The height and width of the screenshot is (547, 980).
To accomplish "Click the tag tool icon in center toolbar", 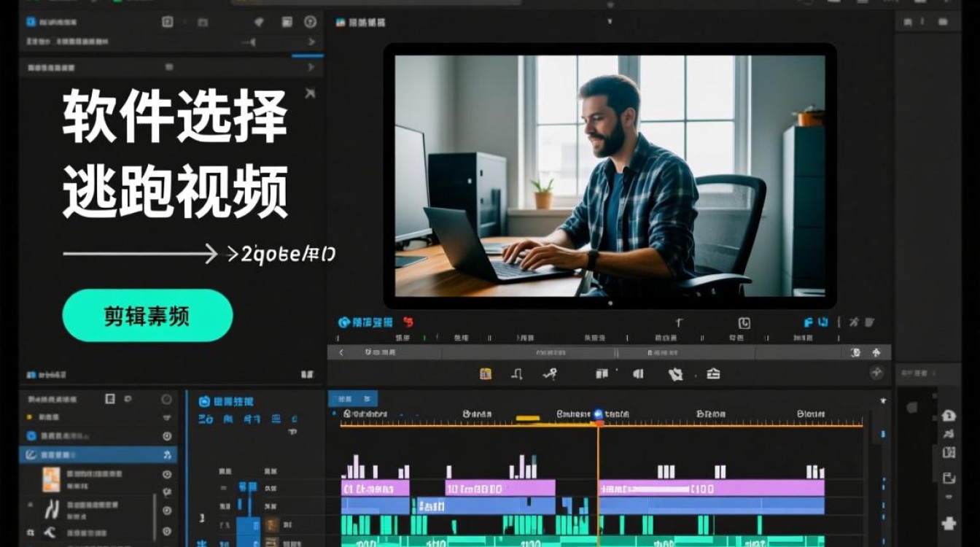I will coord(676,374).
